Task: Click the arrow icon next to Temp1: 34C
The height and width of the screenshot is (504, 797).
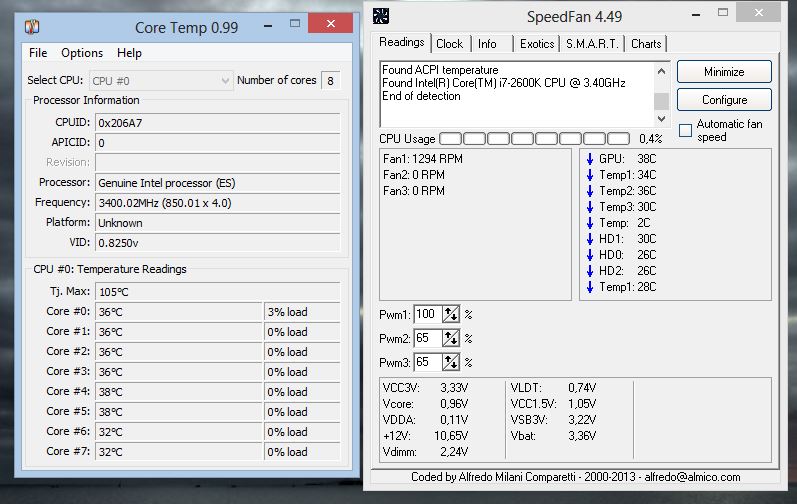Action: (590, 175)
